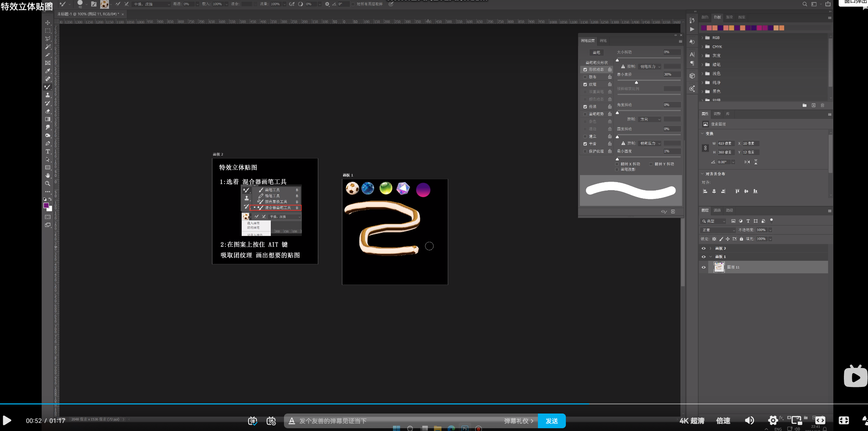The image size is (868, 431).
Task: Expand the CMYK swatch folder
Action: (702, 47)
